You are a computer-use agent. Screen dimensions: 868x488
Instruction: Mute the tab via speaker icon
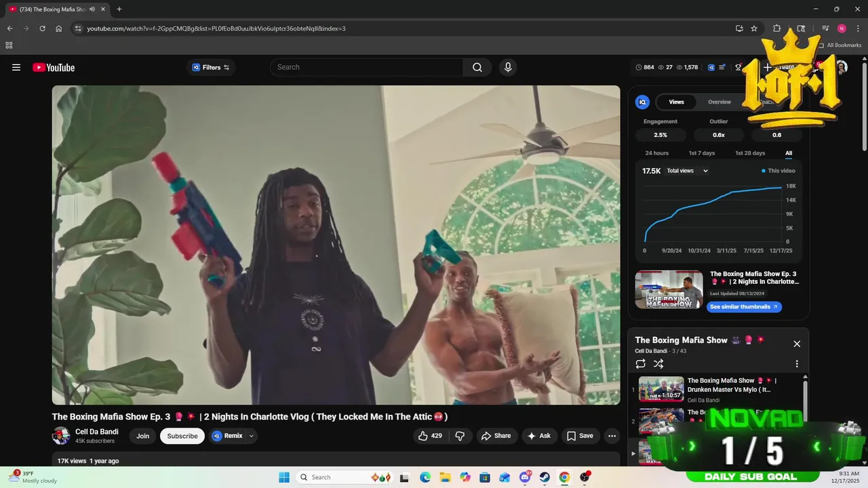click(x=92, y=9)
